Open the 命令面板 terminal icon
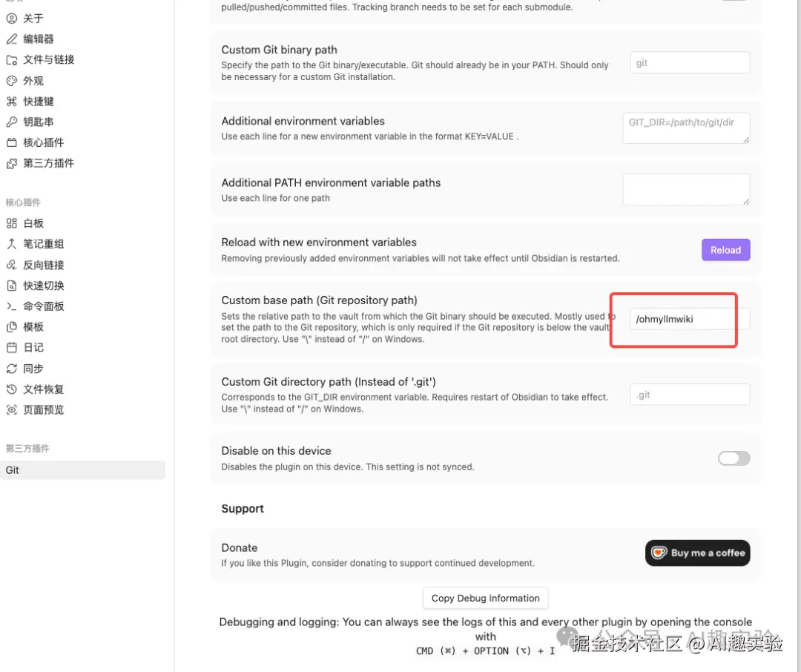This screenshot has width=801, height=672. tap(12, 306)
